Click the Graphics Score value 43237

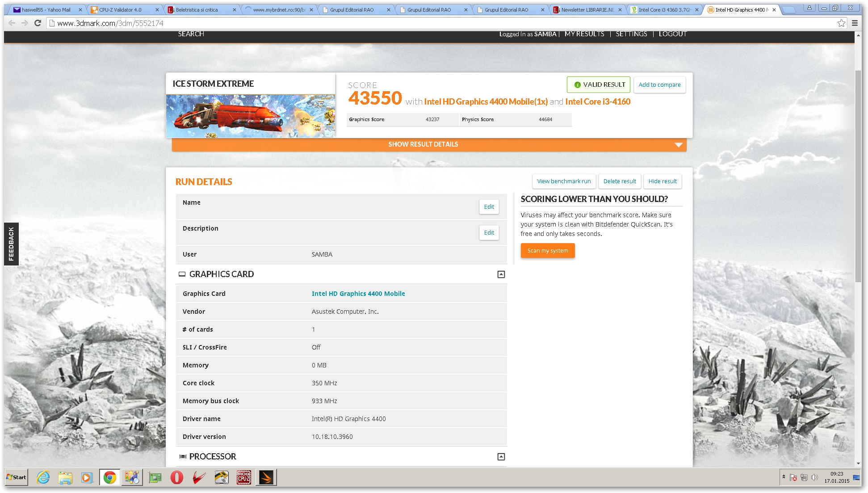pyautogui.click(x=432, y=119)
